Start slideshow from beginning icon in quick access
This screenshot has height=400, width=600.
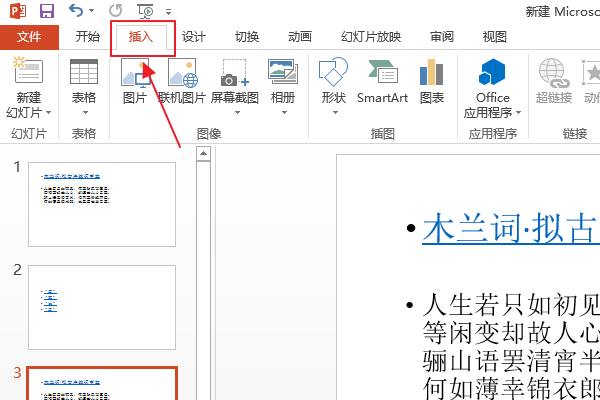pos(145,11)
